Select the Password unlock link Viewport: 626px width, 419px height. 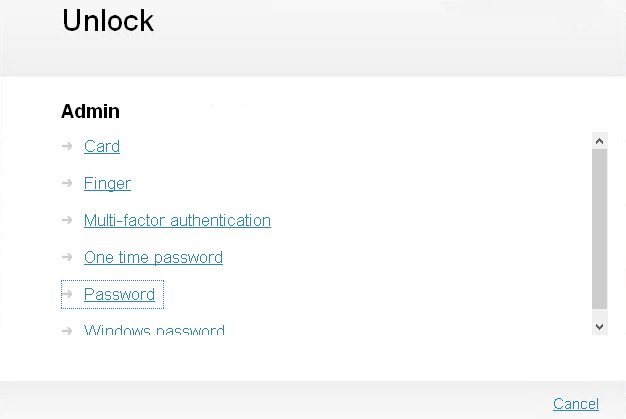(x=119, y=295)
